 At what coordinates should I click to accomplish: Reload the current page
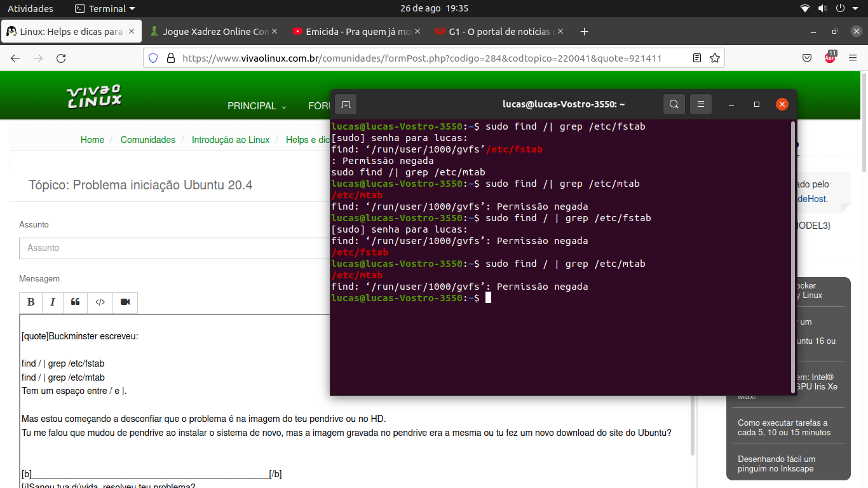pos(61,58)
